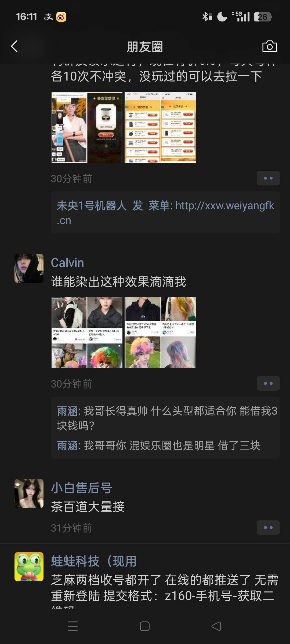Image resolution: width=290 pixels, height=644 pixels.
Task: Expand the options dots under Calvin's post
Action: tap(268, 383)
